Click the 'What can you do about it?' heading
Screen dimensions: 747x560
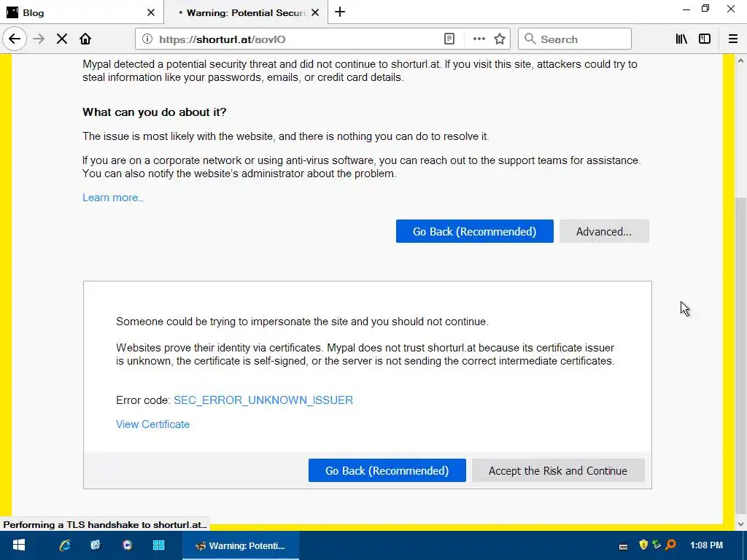[155, 112]
